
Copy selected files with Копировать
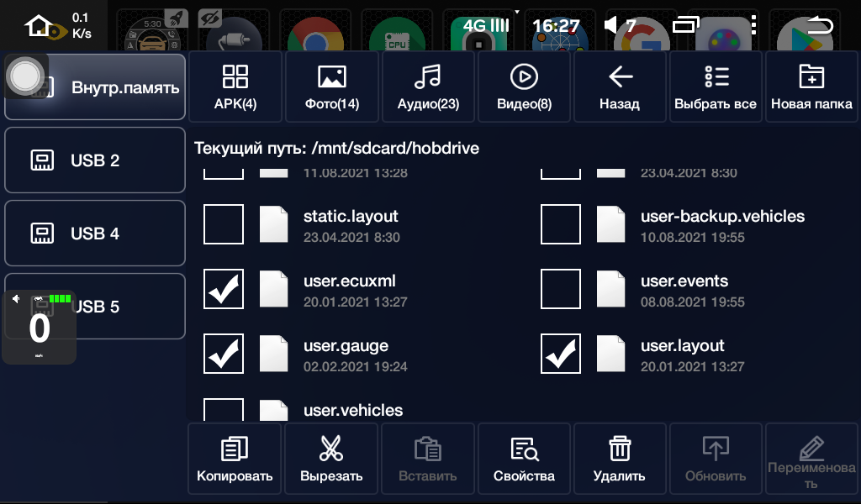pos(235,459)
